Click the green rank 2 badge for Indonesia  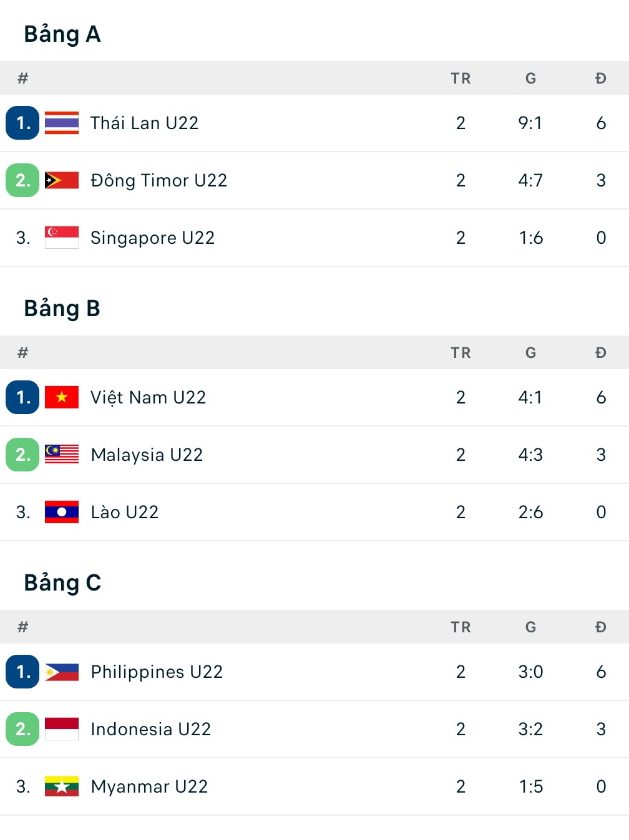(22, 729)
